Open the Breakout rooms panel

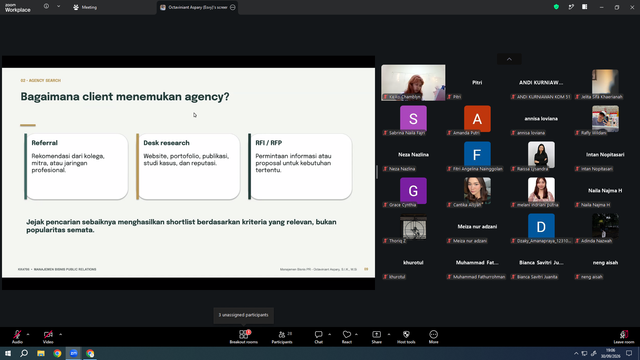244,337
